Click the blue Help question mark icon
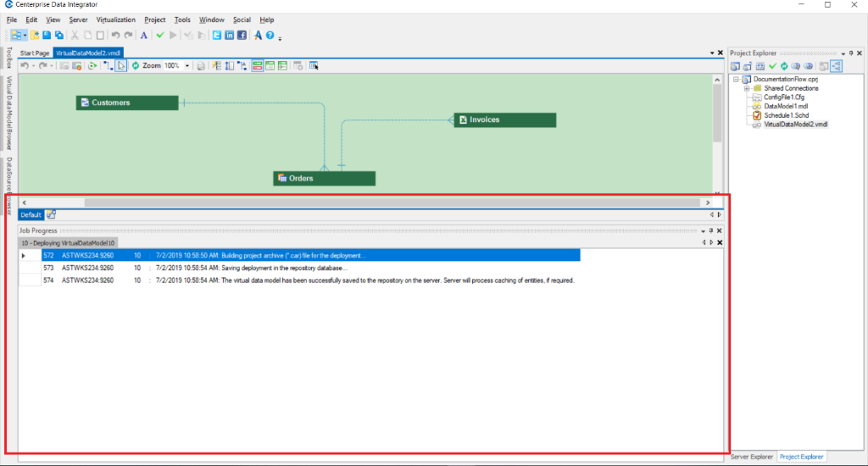This screenshot has height=466, width=868. click(270, 36)
